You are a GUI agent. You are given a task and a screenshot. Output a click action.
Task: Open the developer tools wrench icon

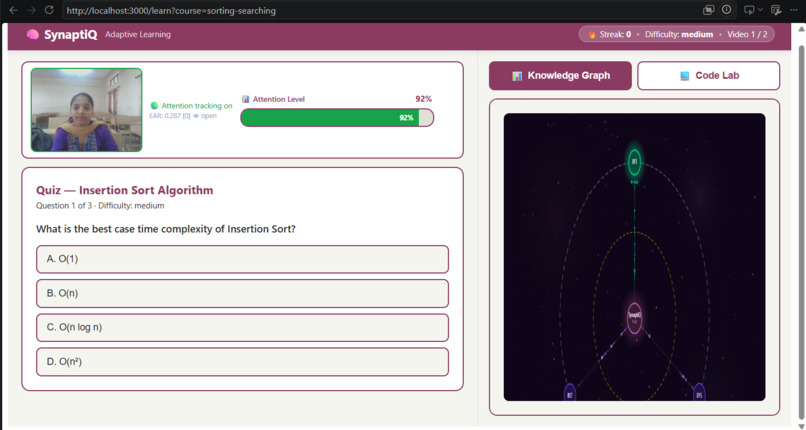pyautogui.click(x=776, y=10)
